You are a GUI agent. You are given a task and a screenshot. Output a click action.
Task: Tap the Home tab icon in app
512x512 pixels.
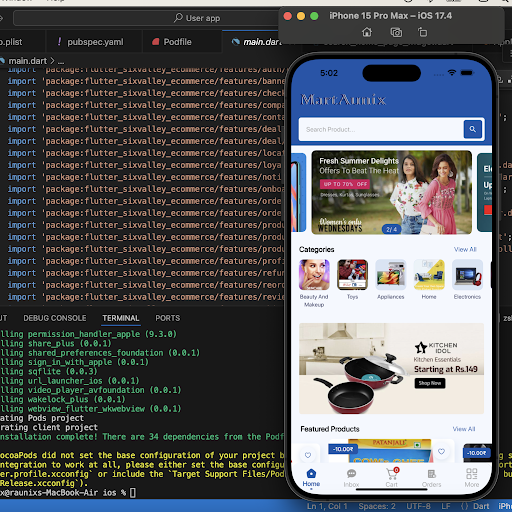(311, 474)
